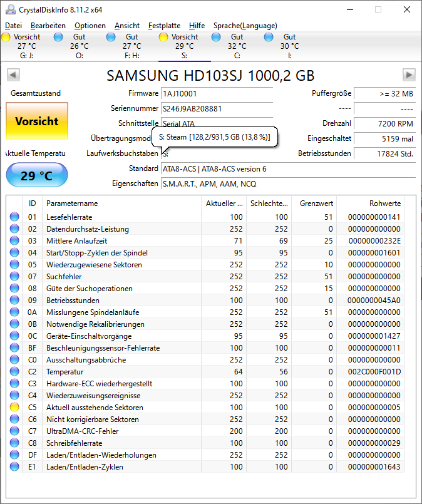Go to next disk with right arrow
This screenshot has height=504, width=422.
point(409,75)
